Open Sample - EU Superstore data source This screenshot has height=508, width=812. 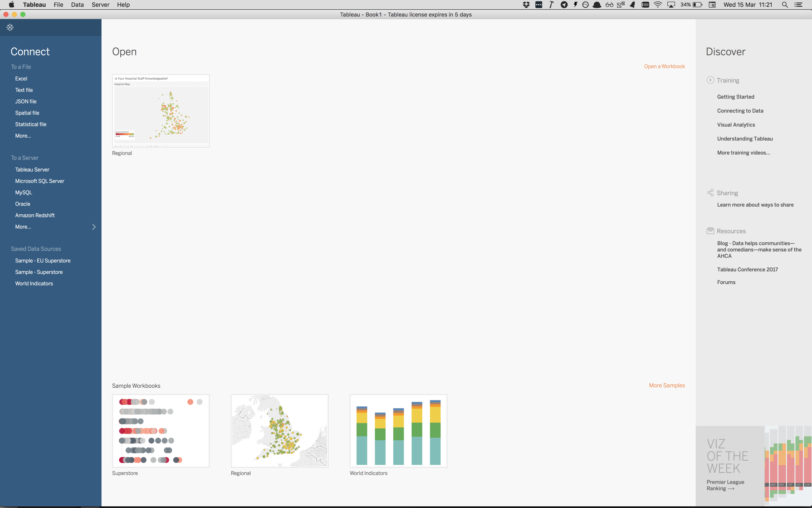[43, 260]
